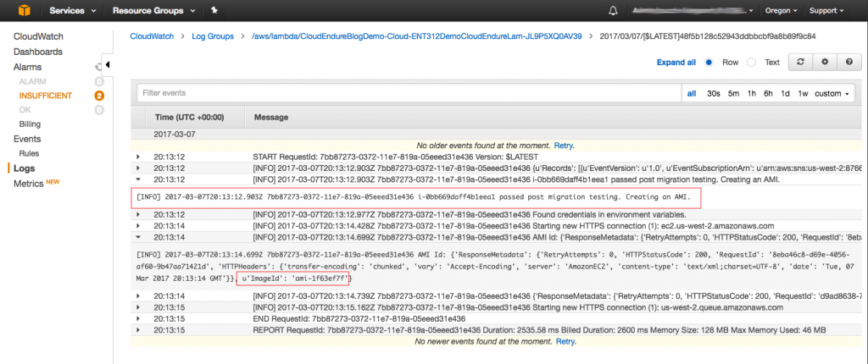Screen dimensions: 868x364
Task: Click the Log Groups breadcrumb link
Action: coord(213,36)
